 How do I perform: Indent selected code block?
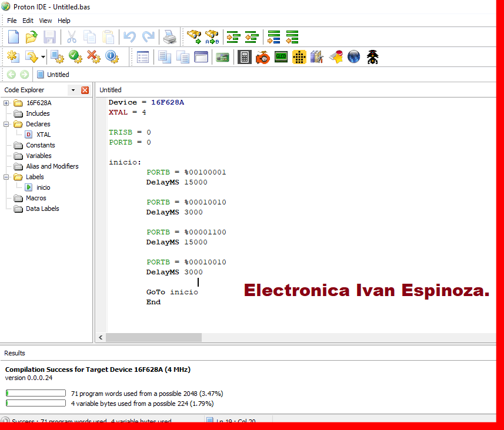click(233, 37)
